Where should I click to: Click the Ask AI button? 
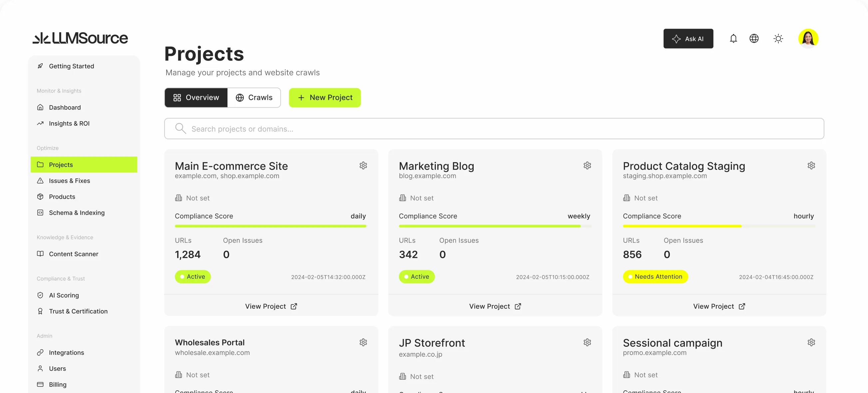point(688,38)
